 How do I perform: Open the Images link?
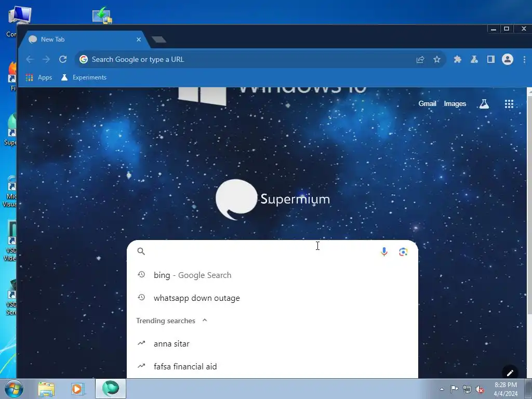click(x=455, y=104)
